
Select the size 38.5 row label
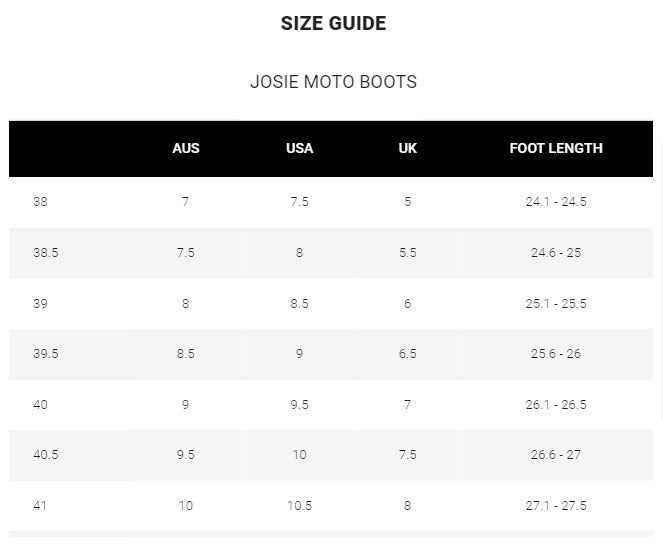pos(45,253)
